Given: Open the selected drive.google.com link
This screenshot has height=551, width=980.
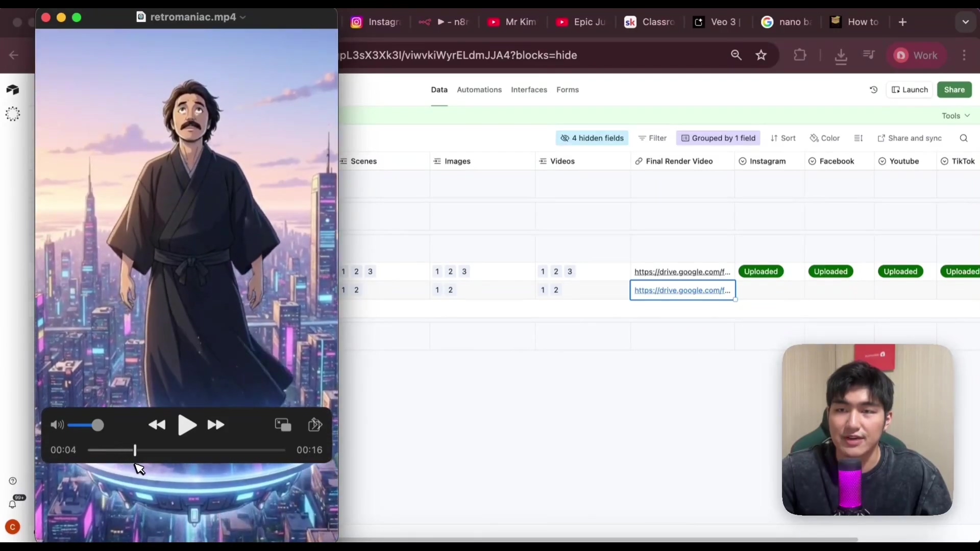Looking at the screenshot, I should (682, 290).
